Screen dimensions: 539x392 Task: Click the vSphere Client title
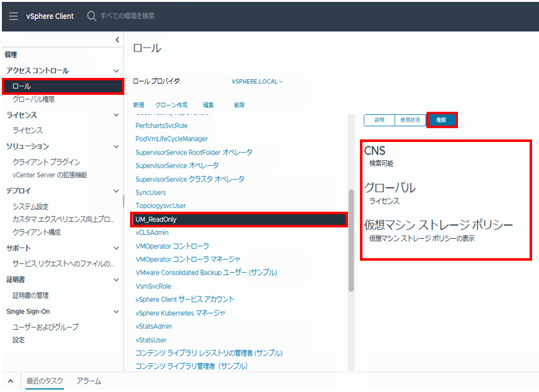click(50, 16)
